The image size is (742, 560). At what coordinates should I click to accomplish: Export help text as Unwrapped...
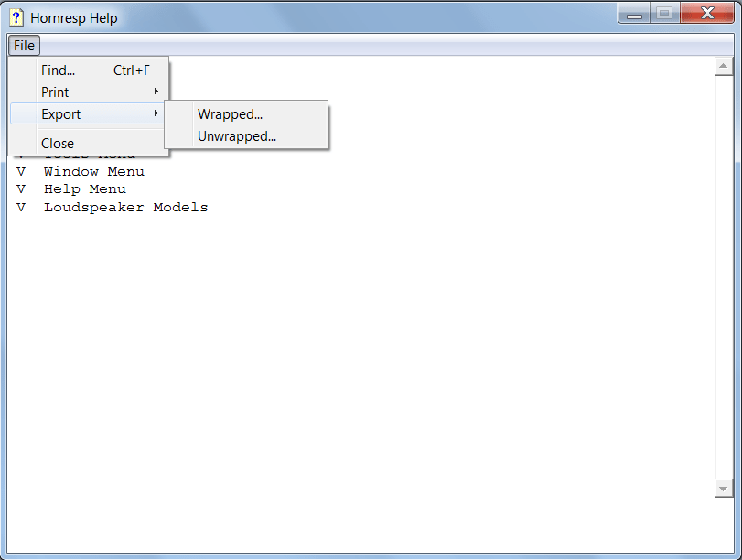246,136
